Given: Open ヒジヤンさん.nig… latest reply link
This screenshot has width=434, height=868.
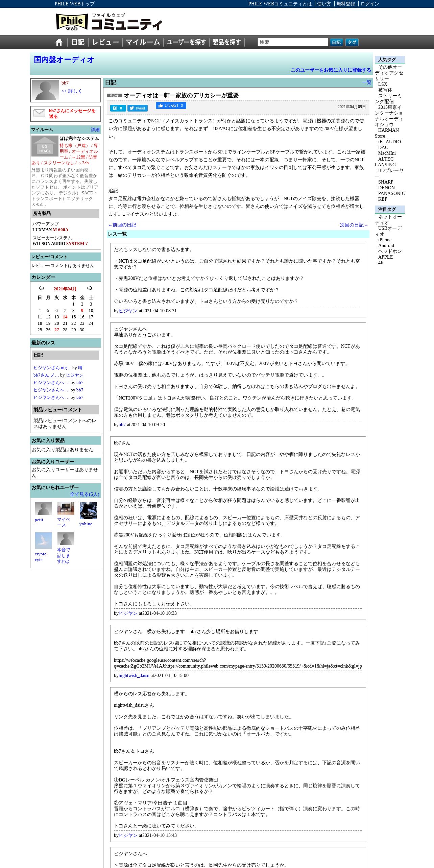Looking at the screenshot, I should tap(52, 368).
